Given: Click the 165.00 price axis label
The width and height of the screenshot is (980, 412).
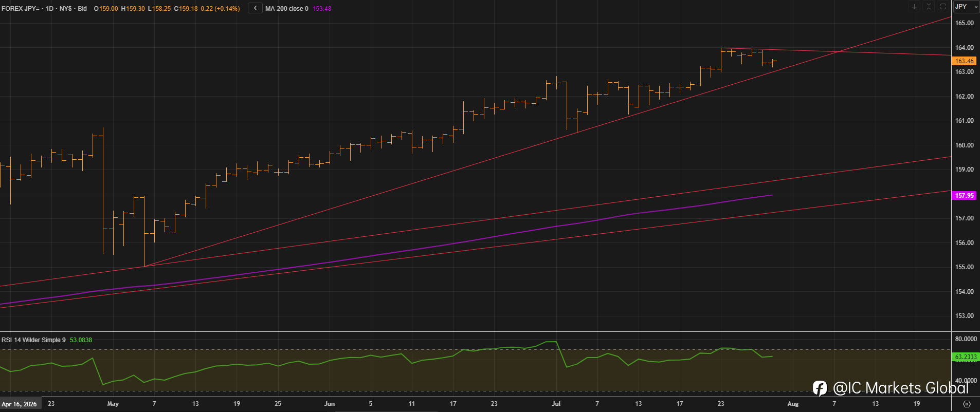Looking at the screenshot, I should tap(964, 23).
